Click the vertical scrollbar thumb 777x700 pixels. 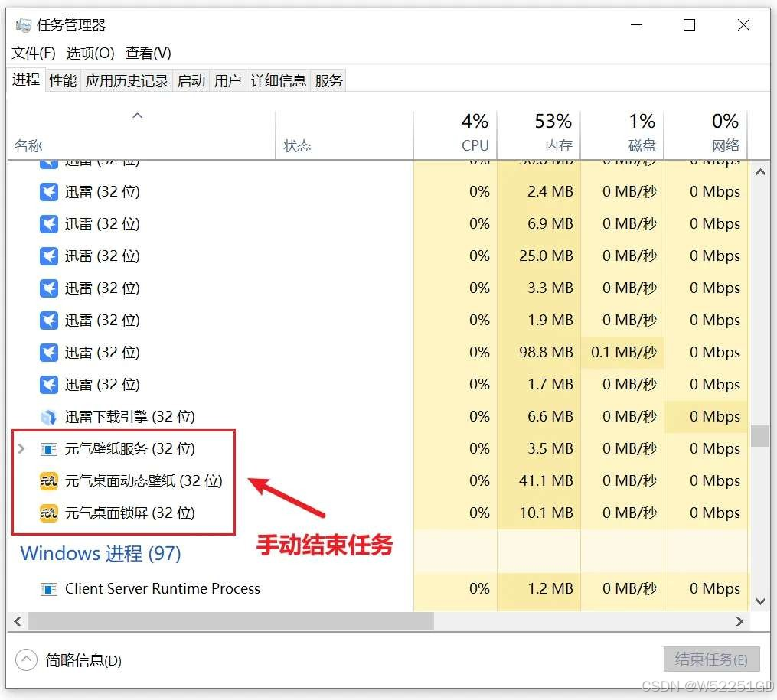760,436
